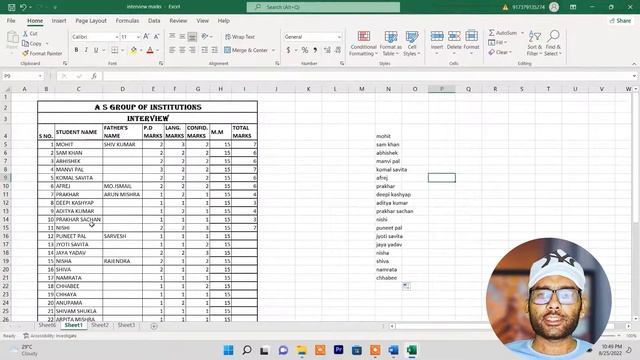Toggle Align Left alignment
Image resolution: width=640 pixels, height=360 pixels.
pos(172,50)
